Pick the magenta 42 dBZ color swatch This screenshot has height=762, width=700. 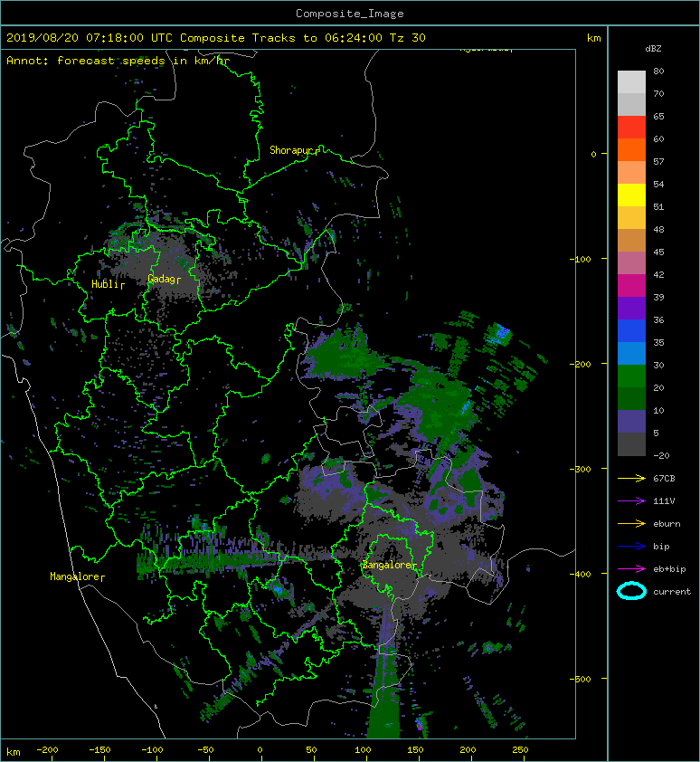(x=631, y=286)
